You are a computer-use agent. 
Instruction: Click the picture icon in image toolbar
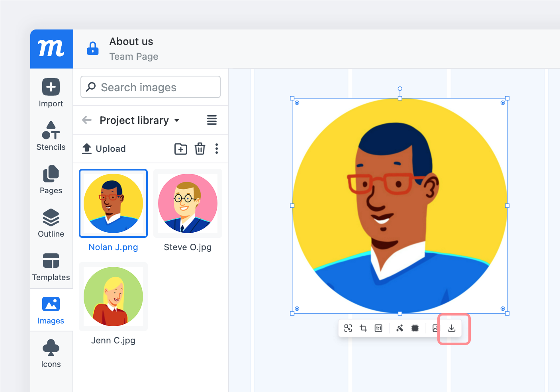(x=436, y=328)
